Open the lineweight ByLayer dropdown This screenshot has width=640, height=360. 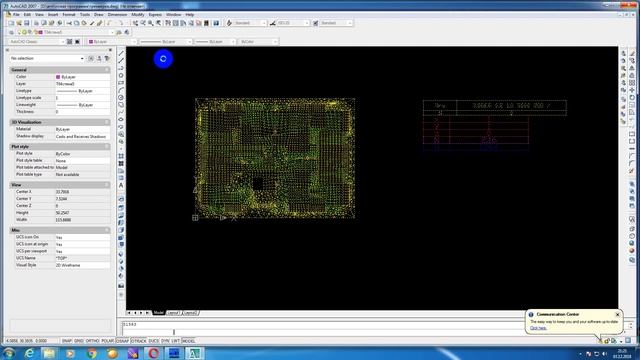[x=215, y=42]
